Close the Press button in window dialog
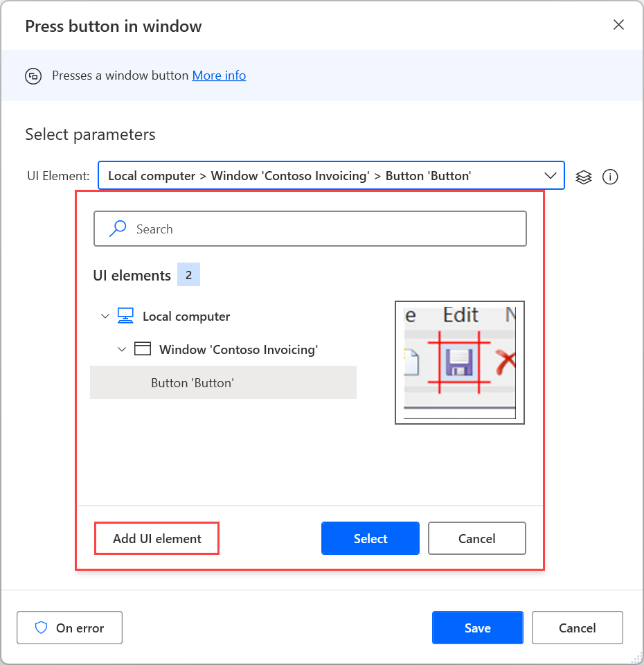Screen dimensions: 644x665 pos(618,26)
